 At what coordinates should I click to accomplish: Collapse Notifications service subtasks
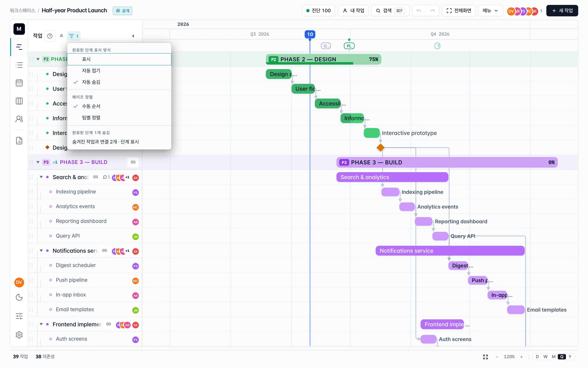(41, 251)
